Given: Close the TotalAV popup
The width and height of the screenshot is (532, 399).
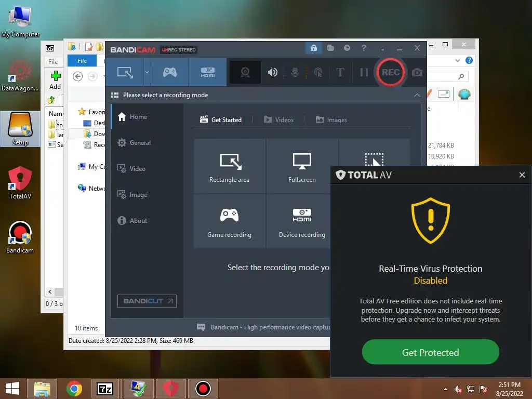Looking at the screenshot, I should coord(522,175).
